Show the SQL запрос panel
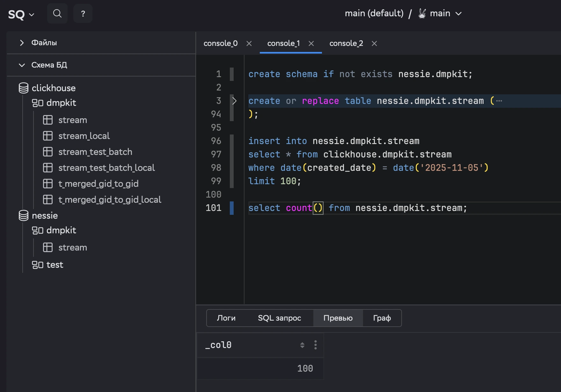This screenshot has width=561, height=392. pyautogui.click(x=279, y=318)
